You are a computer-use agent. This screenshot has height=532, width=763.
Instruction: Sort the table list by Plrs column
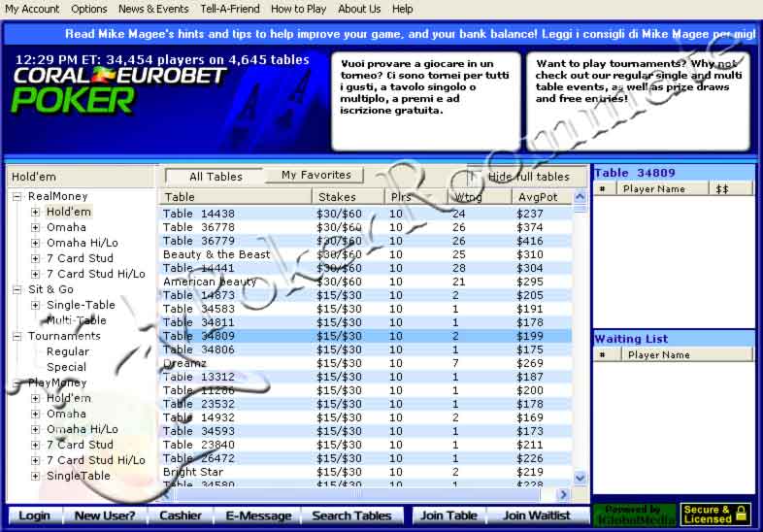[416, 197]
